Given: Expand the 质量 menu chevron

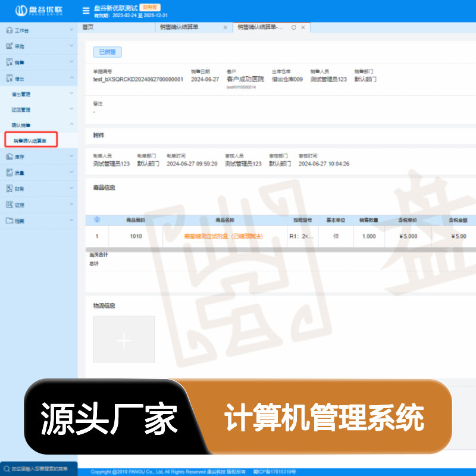Looking at the screenshot, I should point(71,172).
